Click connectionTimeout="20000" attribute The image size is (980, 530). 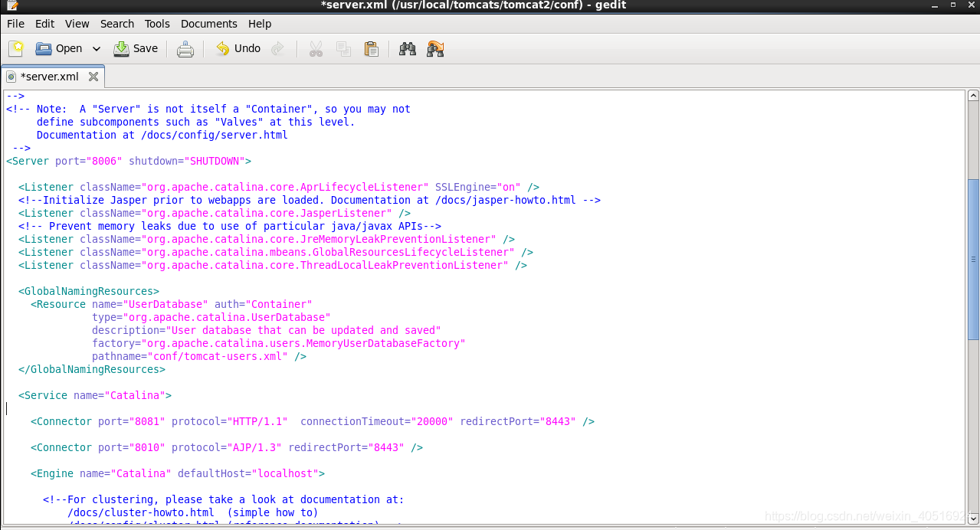pos(377,421)
